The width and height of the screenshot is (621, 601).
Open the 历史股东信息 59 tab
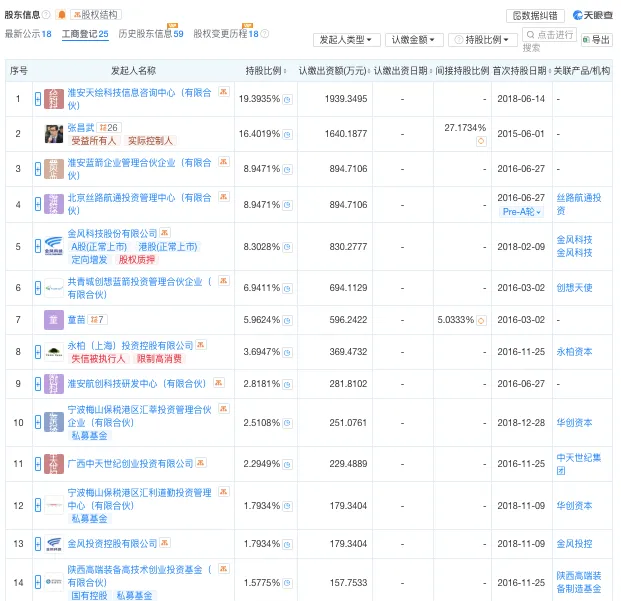(x=151, y=34)
